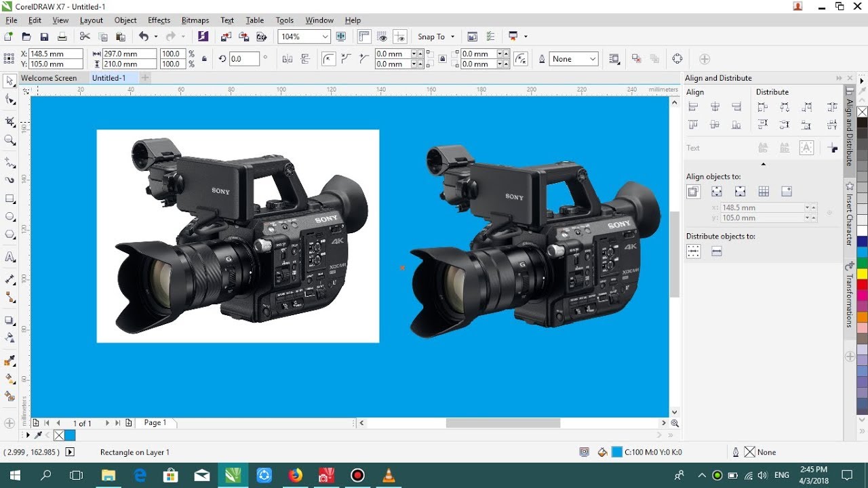Select the Ellipse tool

click(x=10, y=217)
